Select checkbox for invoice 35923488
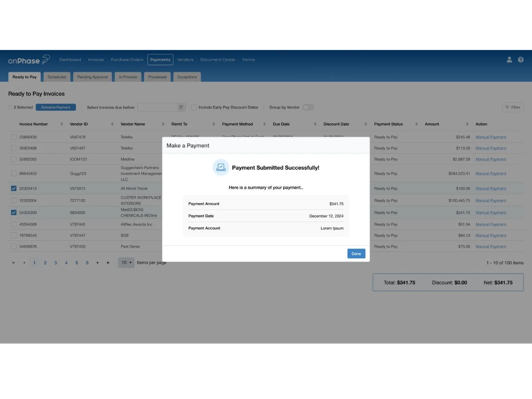The image size is (532, 399). pyautogui.click(x=14, y=148)
